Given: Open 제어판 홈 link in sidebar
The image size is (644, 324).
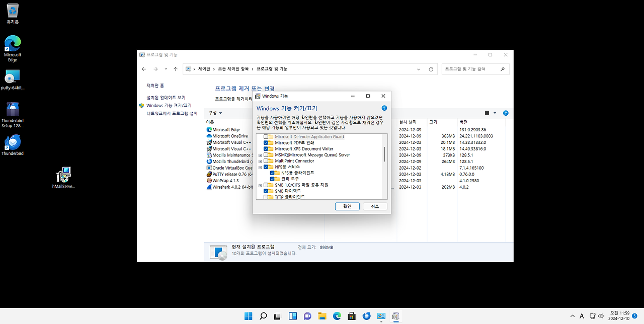Looking at the screenshot, I should [x=155, y=86].
